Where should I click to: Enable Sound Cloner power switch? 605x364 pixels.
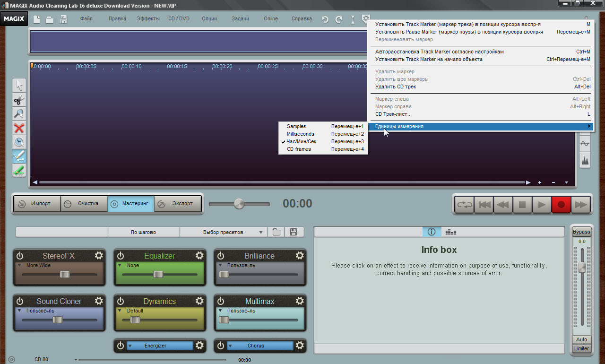coord(20,301)
